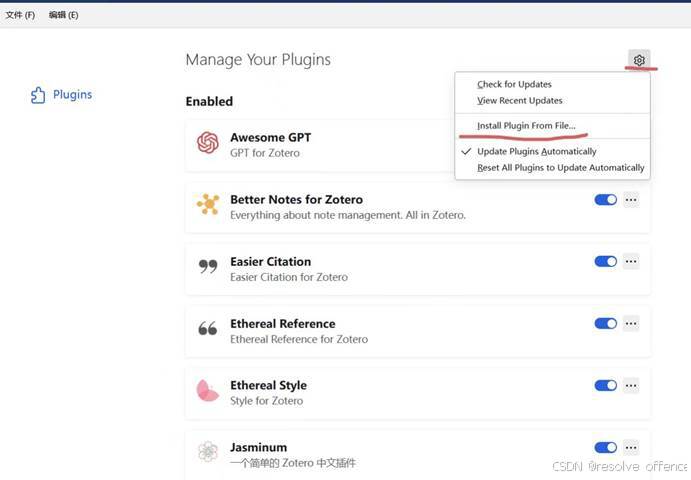Click the Awesome GPT plugin icon
Image resolution: width=691 pixels, height=480 pixels.
pyautogui.click(x=208, y=142)
